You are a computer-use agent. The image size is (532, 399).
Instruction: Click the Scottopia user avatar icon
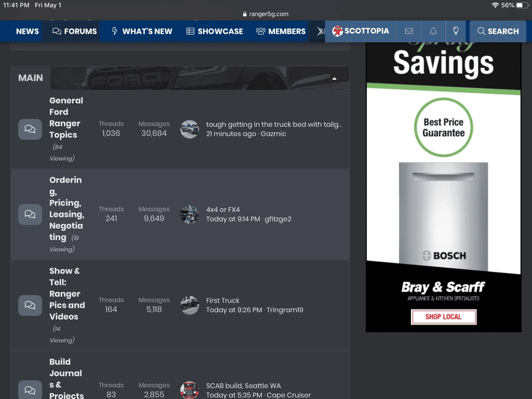click(x=337, y=31)
